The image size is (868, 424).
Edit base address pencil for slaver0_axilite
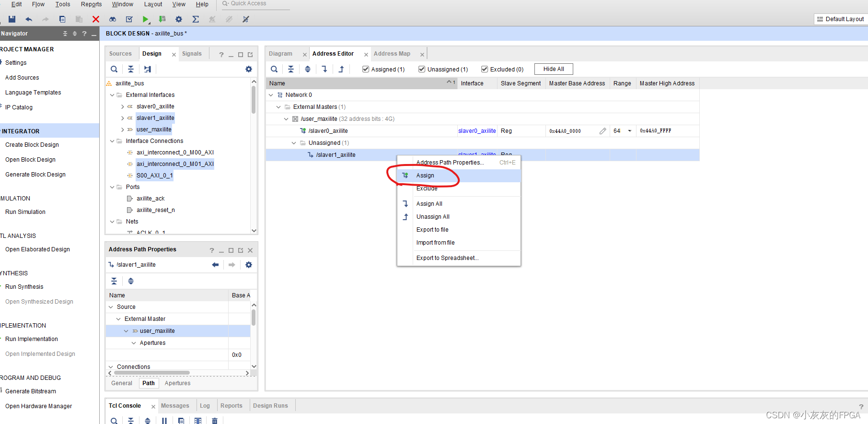pyautogui.click(x=602, y=131)
